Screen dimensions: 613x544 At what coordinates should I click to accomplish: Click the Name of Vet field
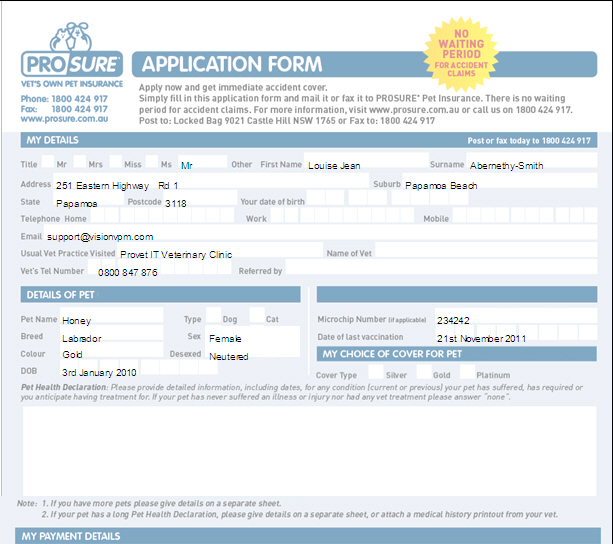(x=486, y=250)
